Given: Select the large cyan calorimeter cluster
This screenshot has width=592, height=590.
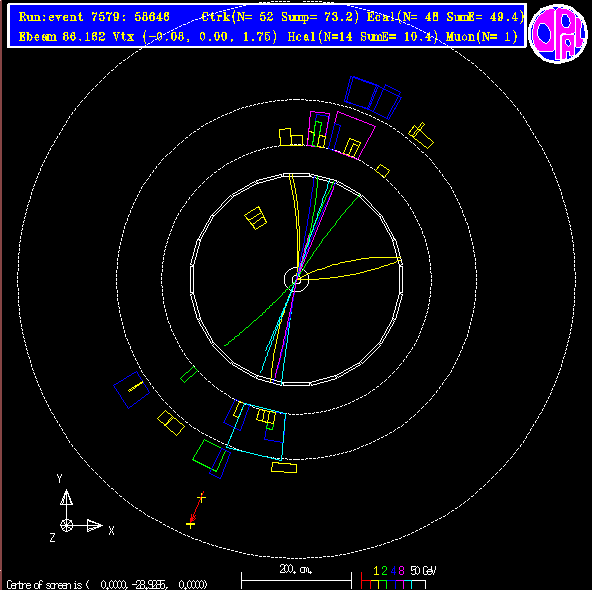Looking at the screenshot, I should (256, 431).
